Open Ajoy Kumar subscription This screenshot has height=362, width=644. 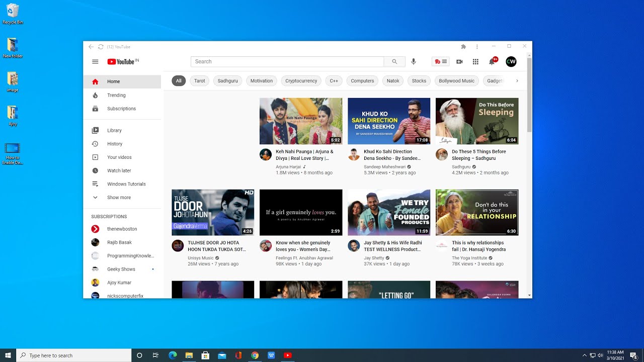(122, 283)
